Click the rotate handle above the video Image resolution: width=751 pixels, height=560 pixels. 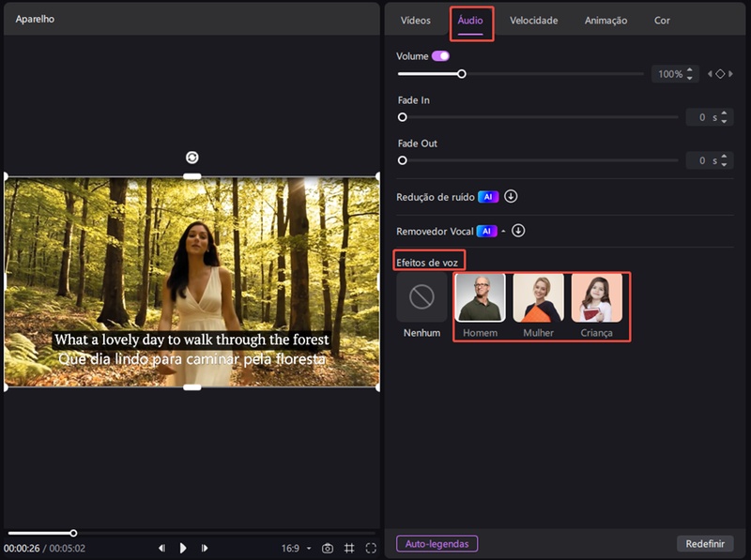click(192, 158)
